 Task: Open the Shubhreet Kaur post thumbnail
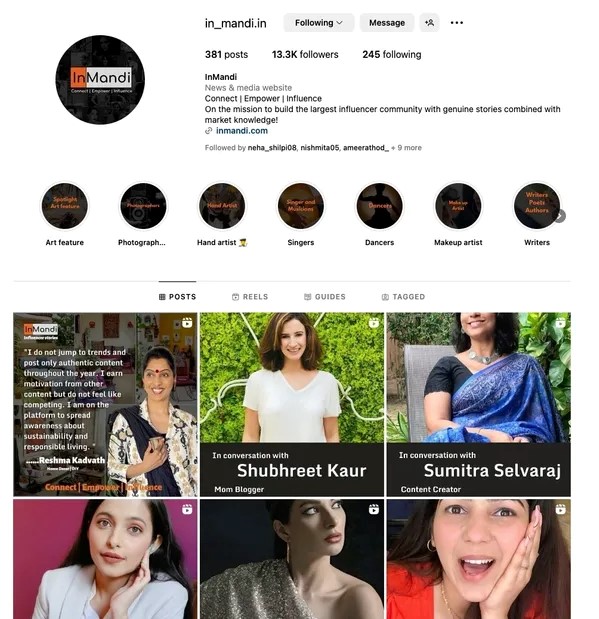coord(292,404)
